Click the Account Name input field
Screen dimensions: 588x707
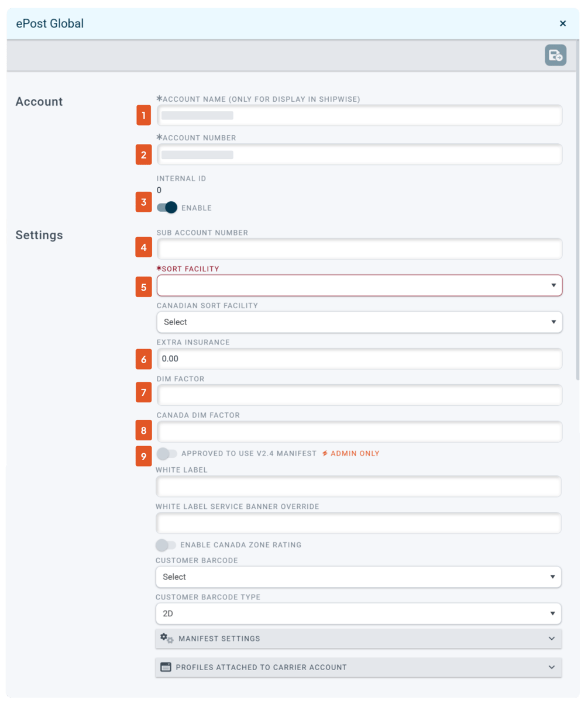tap(359, 115)
